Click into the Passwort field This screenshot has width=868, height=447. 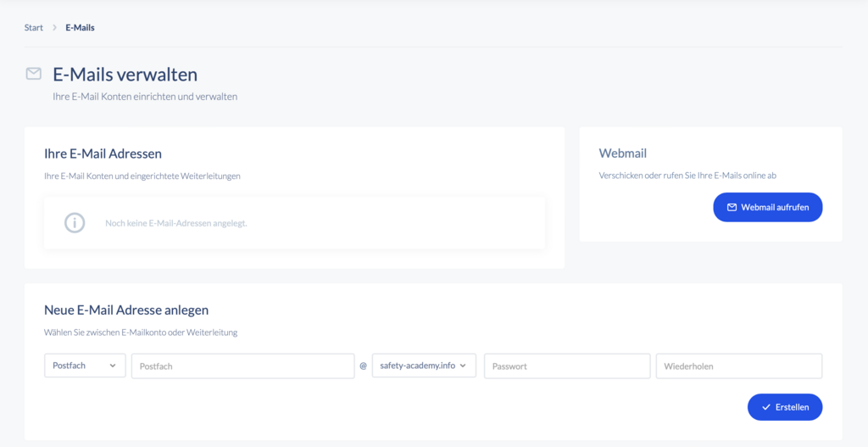tap(566, 366)
